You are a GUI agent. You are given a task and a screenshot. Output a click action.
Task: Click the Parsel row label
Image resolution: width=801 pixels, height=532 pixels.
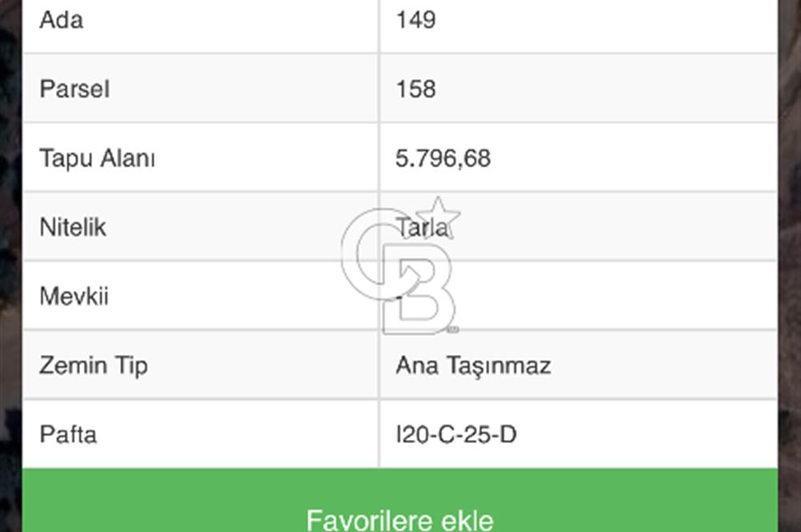74,89
